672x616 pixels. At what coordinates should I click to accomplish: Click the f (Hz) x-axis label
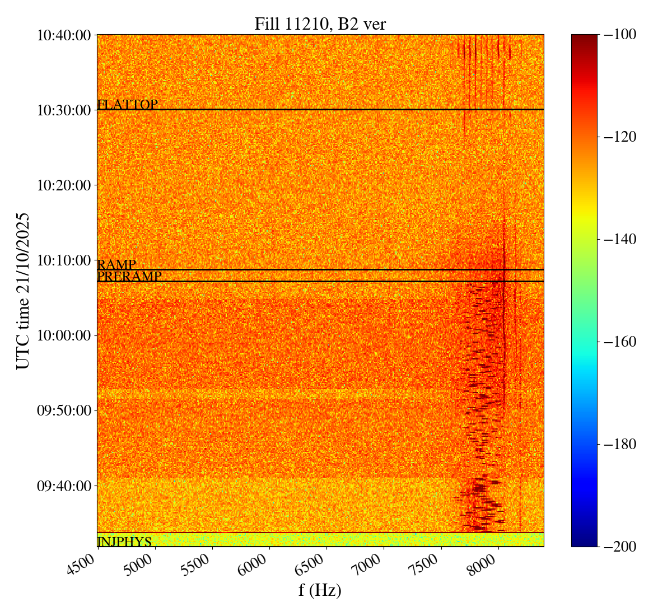point(320,590)
